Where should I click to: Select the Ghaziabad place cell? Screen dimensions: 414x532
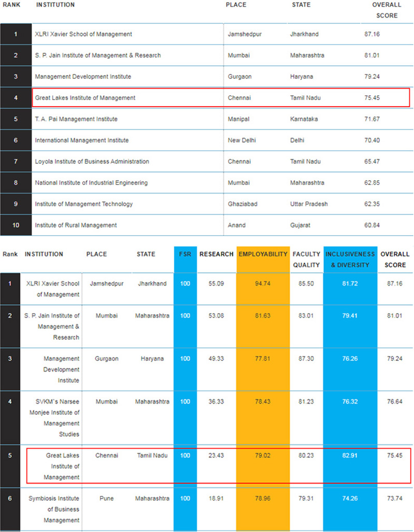point(243,204)
